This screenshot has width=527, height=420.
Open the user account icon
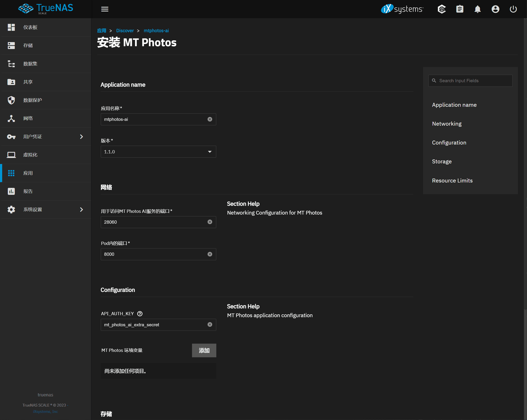(x=495, y=9)
